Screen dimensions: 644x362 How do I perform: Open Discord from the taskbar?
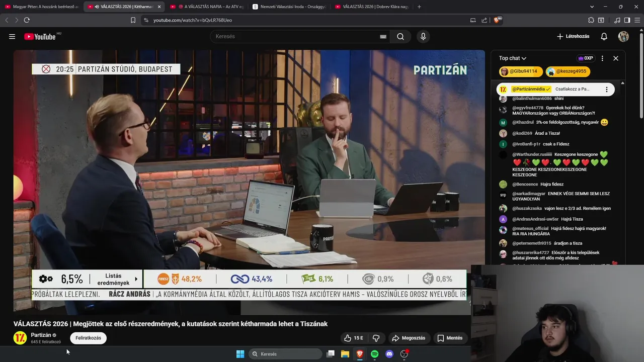pos(389,354)
